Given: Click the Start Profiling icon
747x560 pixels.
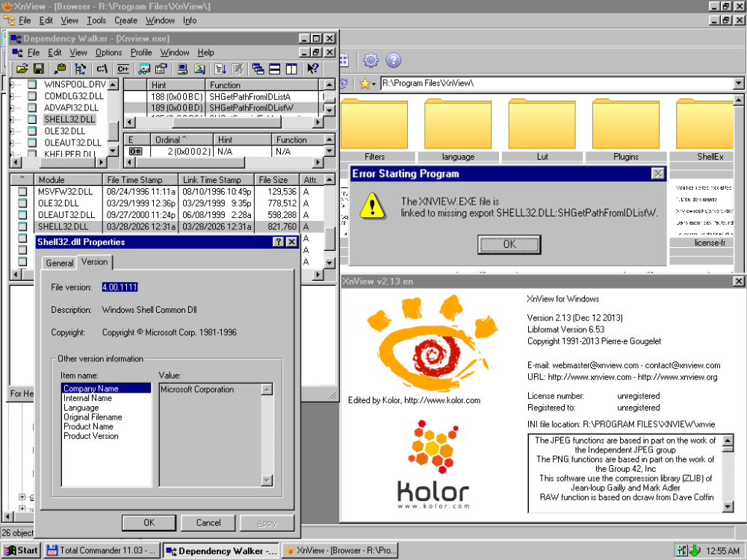Looking at the screenshot, I should [x=220, y=69].
